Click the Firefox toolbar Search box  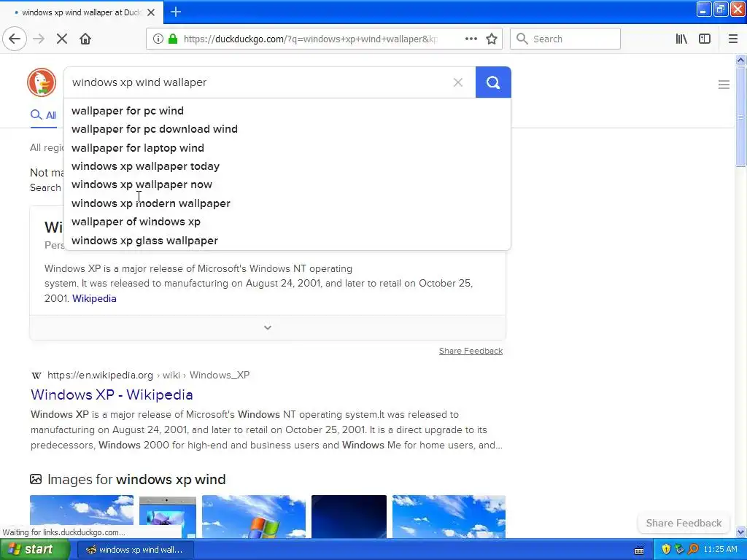[x=565, y=39]
